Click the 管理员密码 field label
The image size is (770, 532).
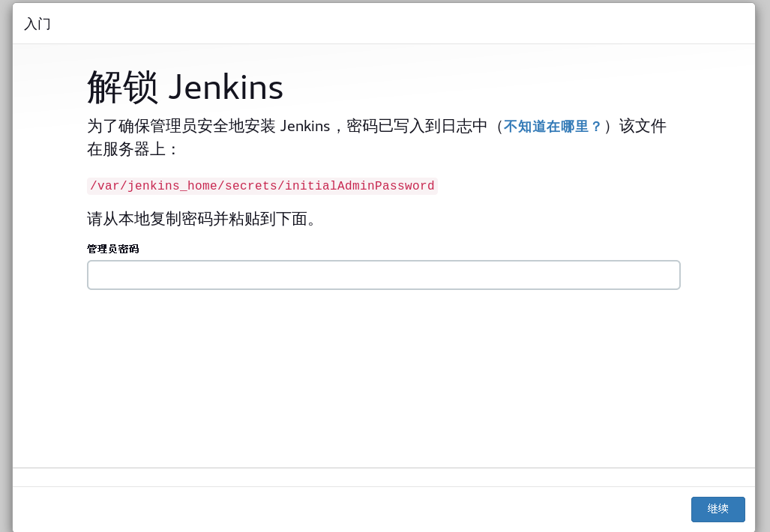pos(112,249)
